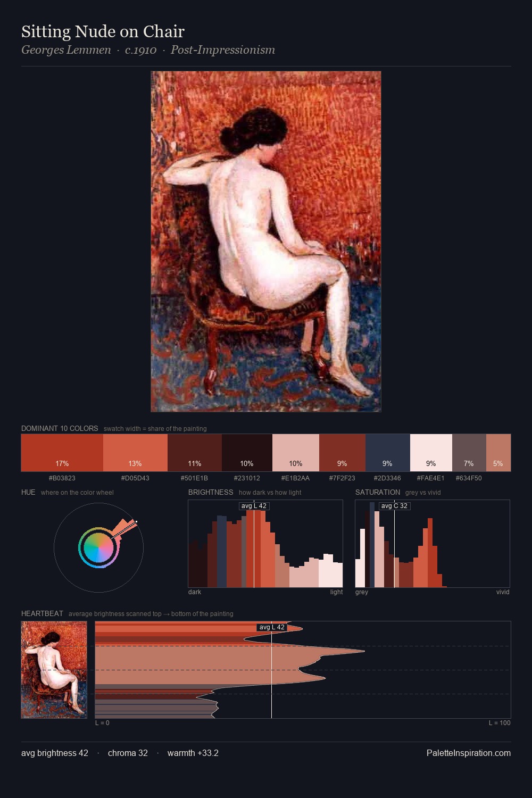
Task: Click the '#231012' hex code label
Action: (x=247, y=478)
